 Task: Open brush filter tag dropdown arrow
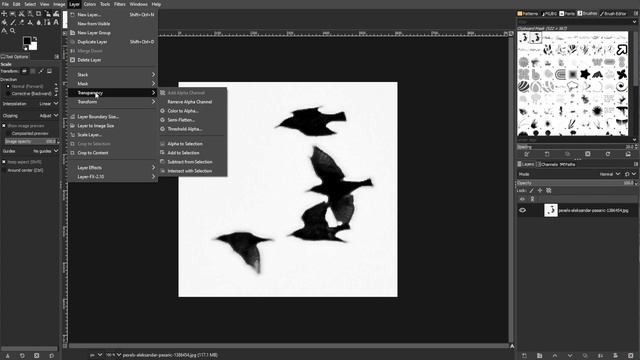[x=634, y=22]
